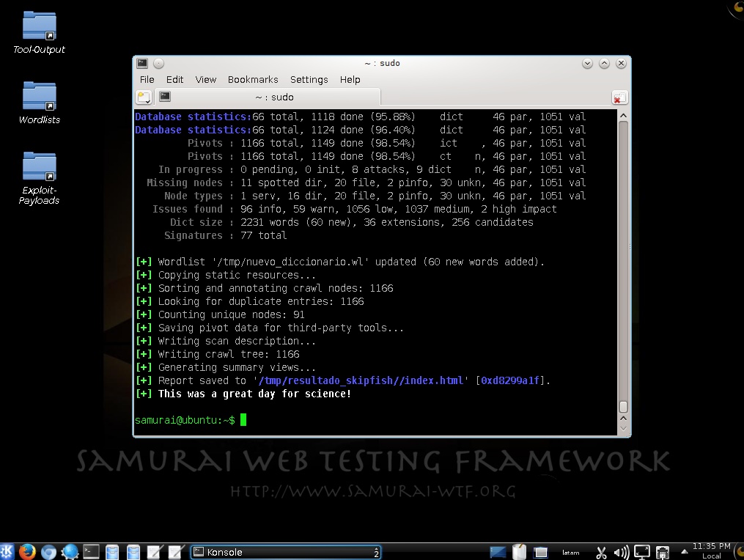This screenshot has width=744, height=560.
Task: Click the terminal scrollbar thumb handle
Action: tap(624, 407)
